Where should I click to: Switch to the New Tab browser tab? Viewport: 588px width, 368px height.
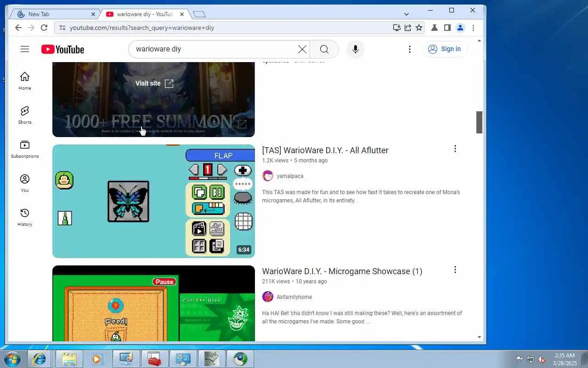tap(53, 14)
